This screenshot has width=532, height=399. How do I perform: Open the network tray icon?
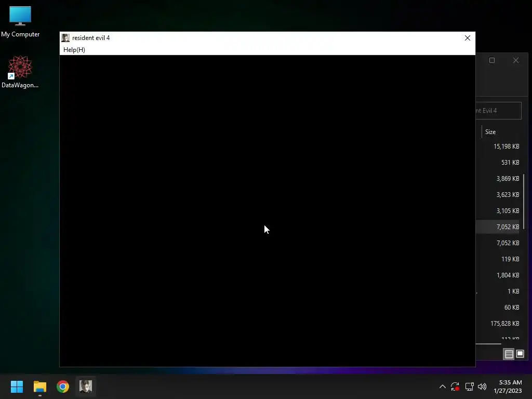click(x=469, y=387)
